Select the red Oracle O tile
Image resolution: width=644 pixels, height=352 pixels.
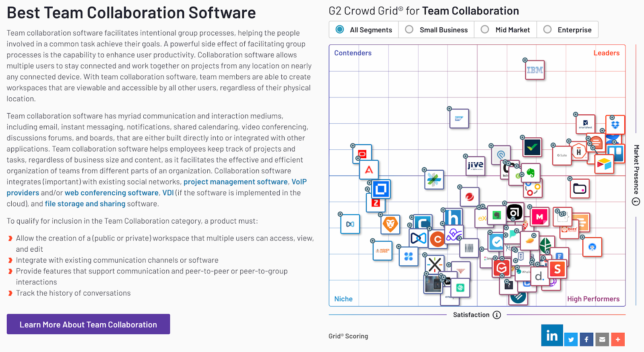362,154
